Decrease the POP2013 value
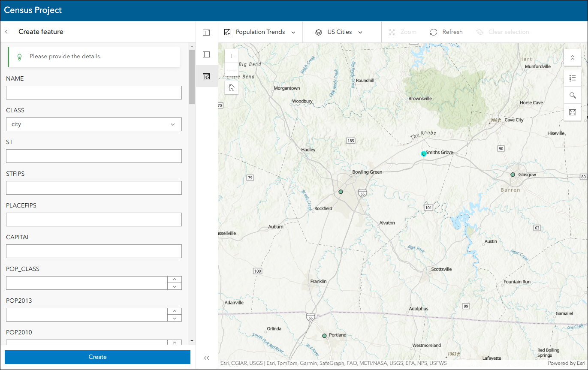 point(175,318)
